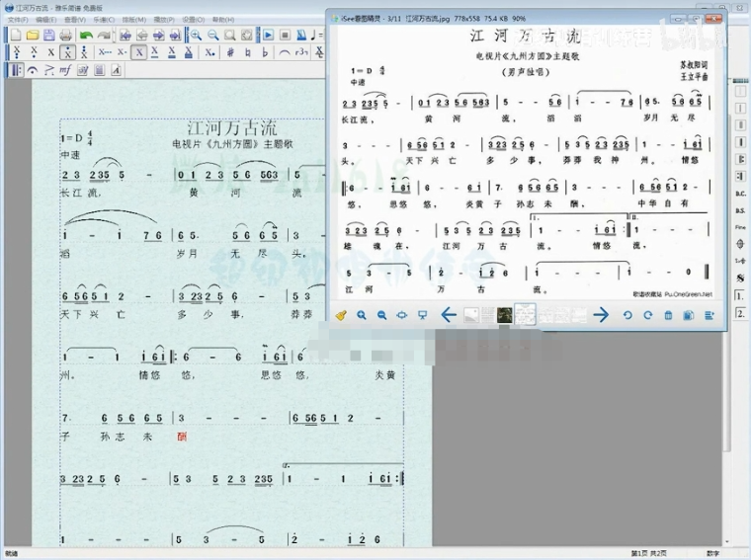The width and height of the screenshot is (751, 560).
Task: Choose the fermata symbol tool
Action: [32, 70]
